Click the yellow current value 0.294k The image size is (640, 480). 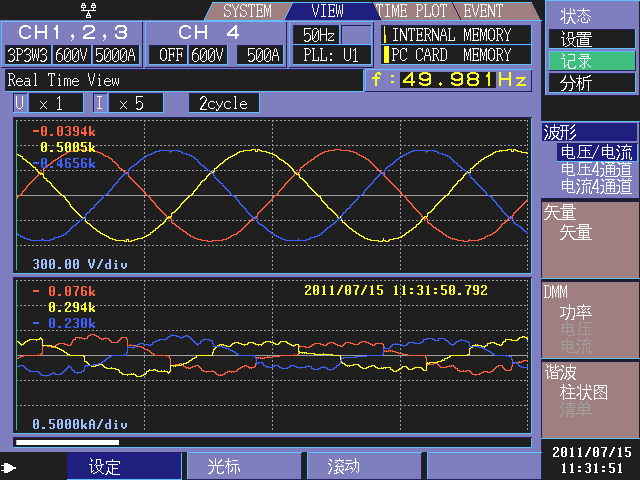click(72, 307)
